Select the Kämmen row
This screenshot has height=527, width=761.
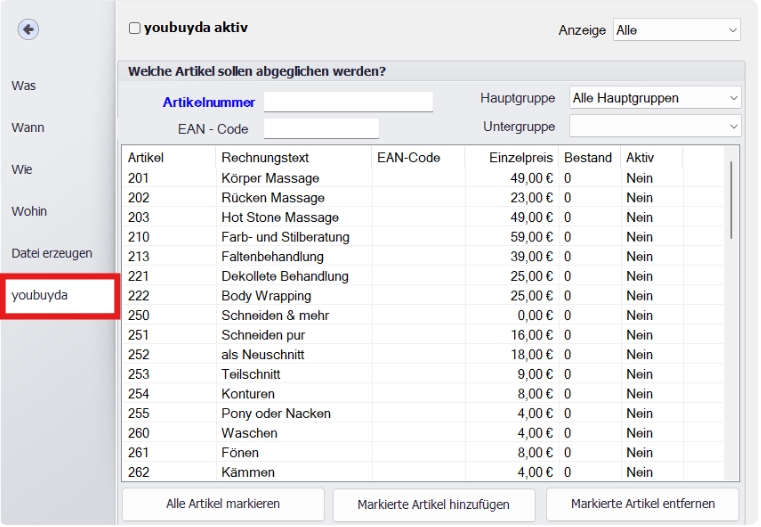coord(423,472)
